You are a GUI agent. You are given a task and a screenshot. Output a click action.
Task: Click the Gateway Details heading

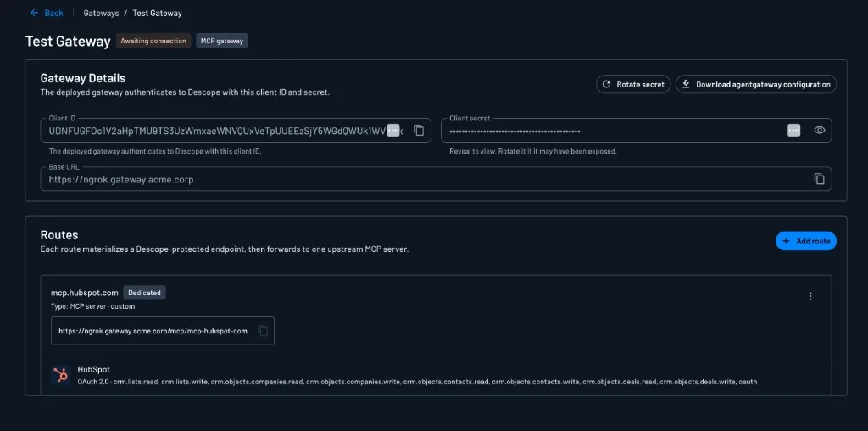coord(83,78)
